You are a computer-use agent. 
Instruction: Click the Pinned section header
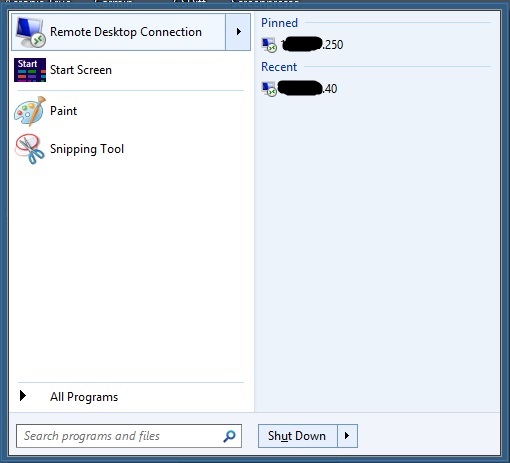pyautogui.click(x=279, y=23)
